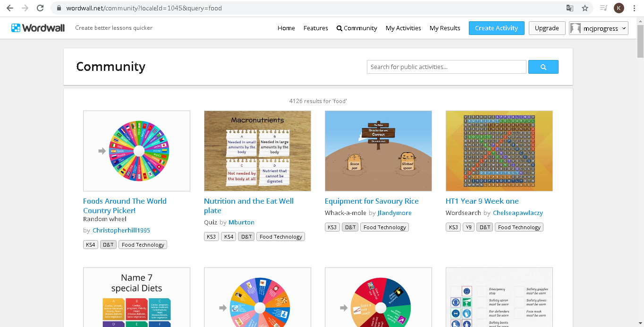This screenshot has height=327, width=644.
Task: Select the KS3 tag under Nutrition and Eat Well plate
Action: point(211,237)
